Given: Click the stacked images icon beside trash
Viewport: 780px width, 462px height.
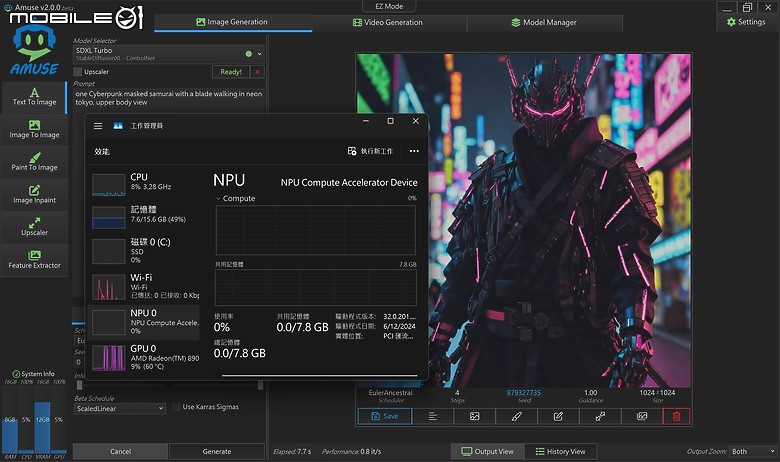Looking at the screenshot, I should [x=642, y=416].
